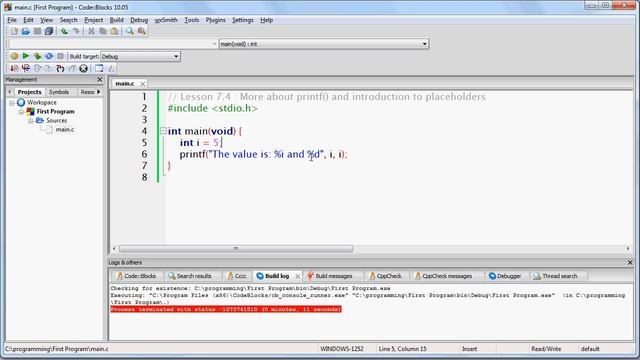Click the Abort build icon

[x=60, y=56]
